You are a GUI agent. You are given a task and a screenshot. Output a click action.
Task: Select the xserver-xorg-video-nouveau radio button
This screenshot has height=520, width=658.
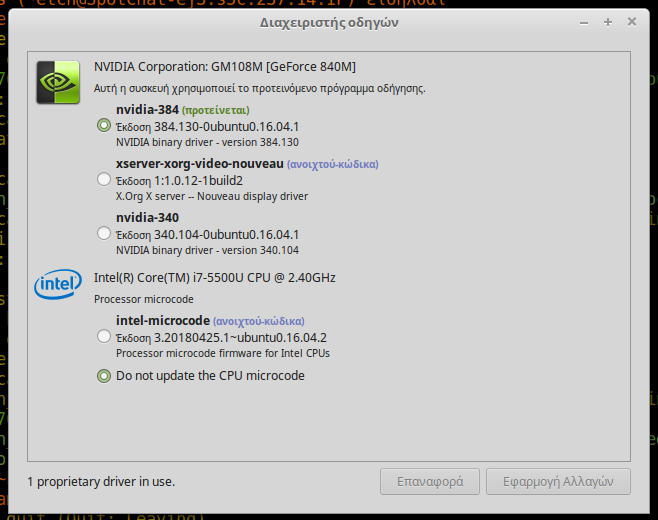pos(104,180)
